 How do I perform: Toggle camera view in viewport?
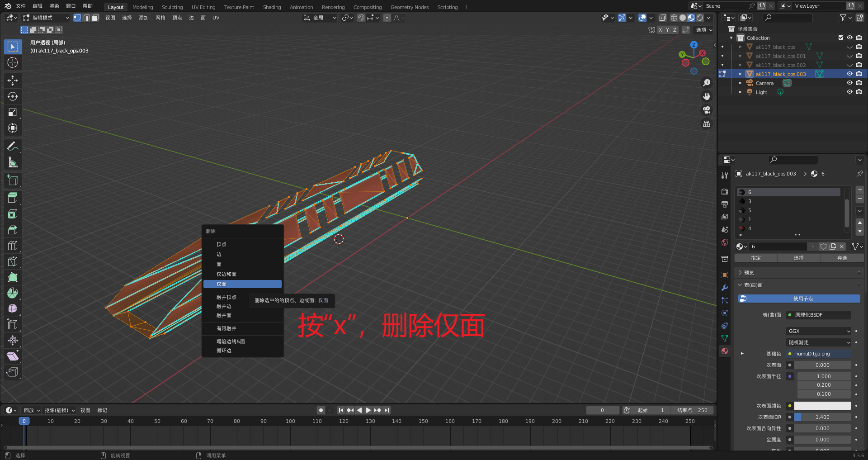pos(707,110)
